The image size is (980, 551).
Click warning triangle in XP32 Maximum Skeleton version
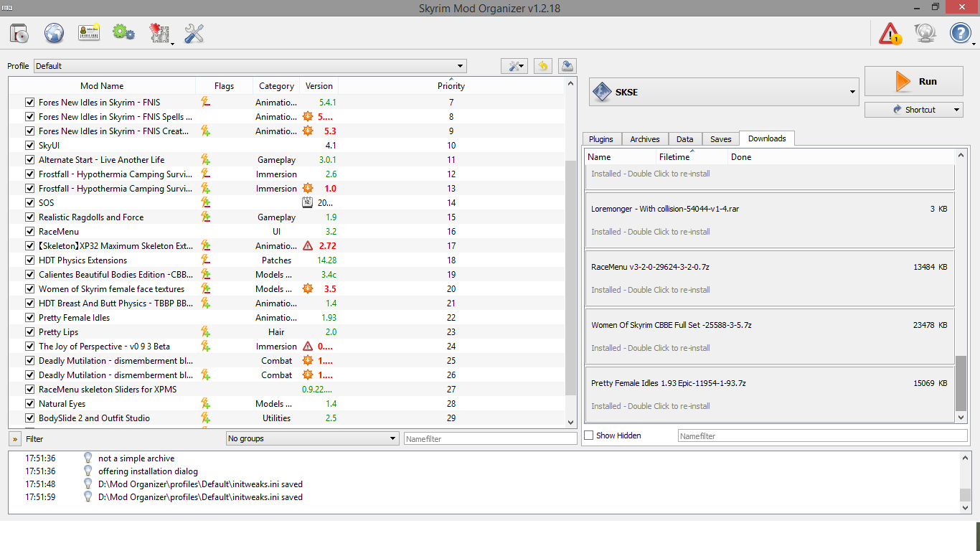tap(308, 246)
